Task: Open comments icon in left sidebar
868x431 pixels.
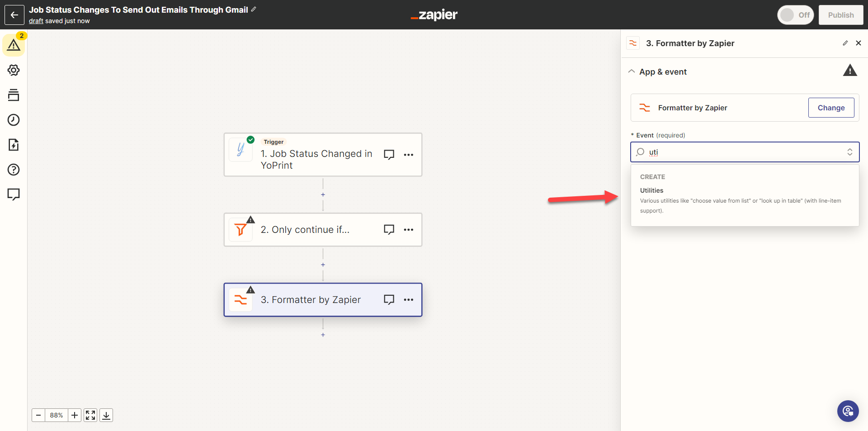Action: [14, 194]
